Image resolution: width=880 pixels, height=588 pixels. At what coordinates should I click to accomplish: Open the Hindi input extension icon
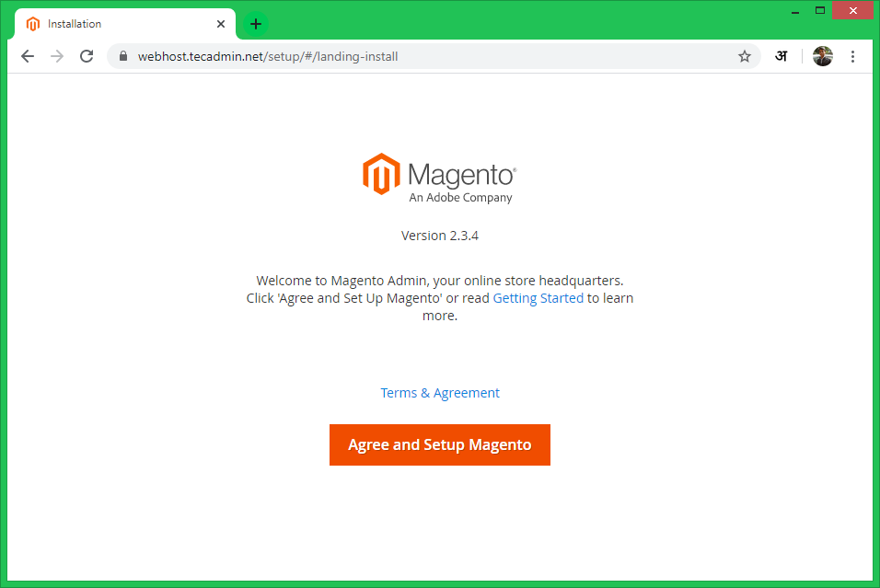[781, 56]
